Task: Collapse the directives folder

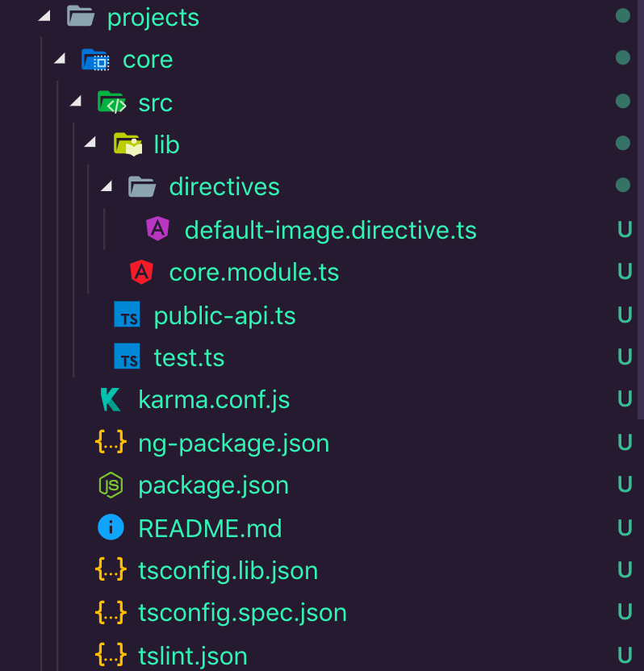Action: (105, 185)
